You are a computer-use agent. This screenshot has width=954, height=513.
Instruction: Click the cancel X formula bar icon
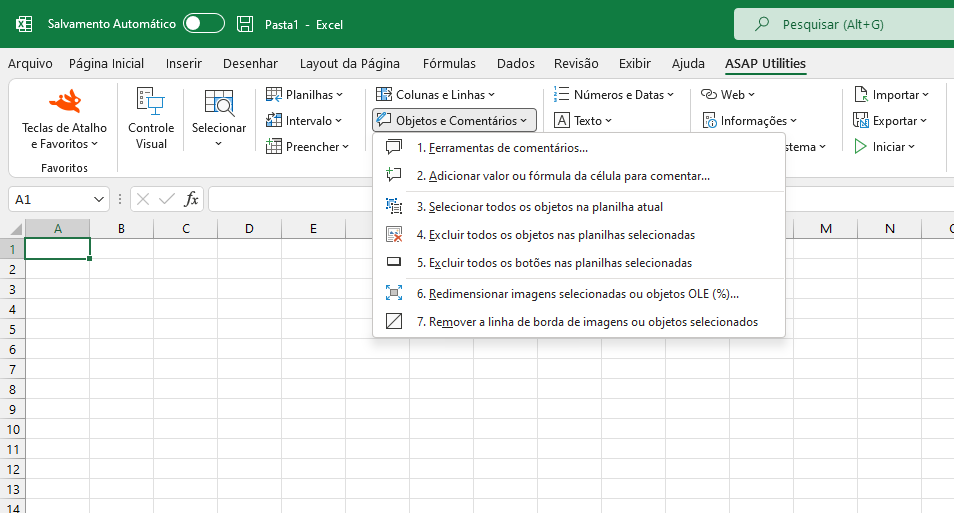coord(143,199)
